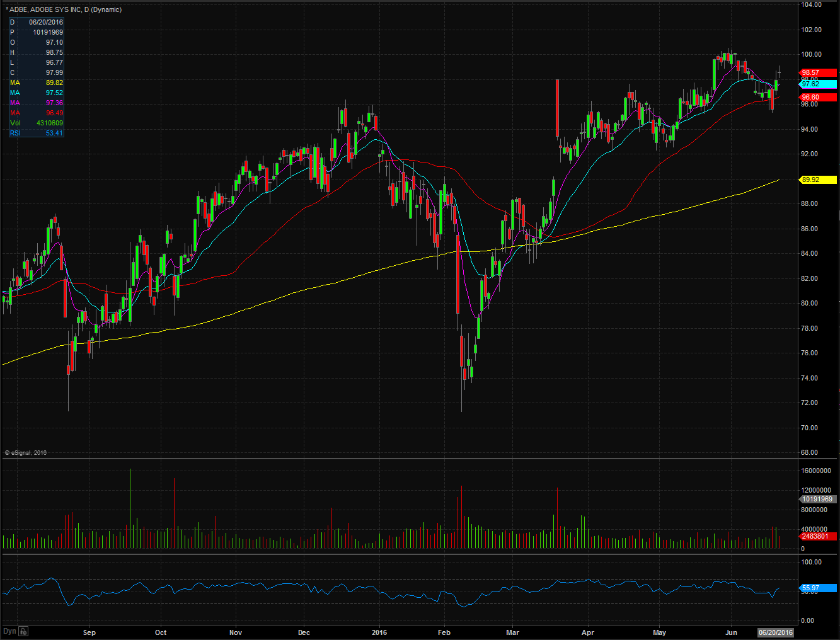The image size is (840, 640).
Task: Click the blue RSI value 53.41
Action: 54,133
